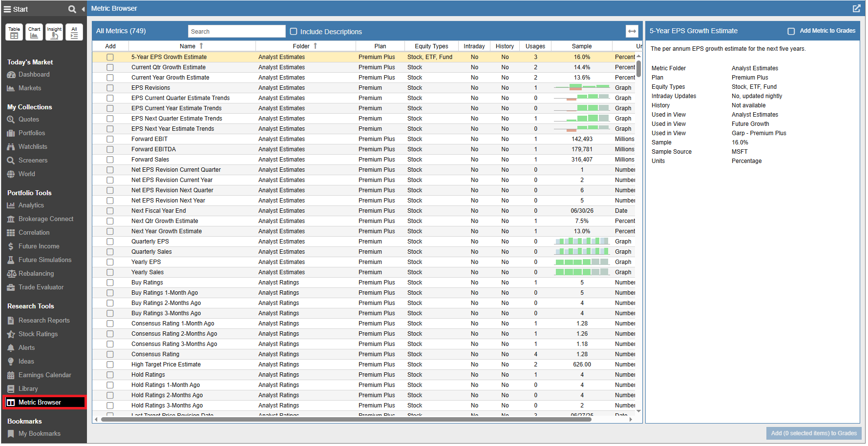Open My Bookmarks
The width and height of the screenshot is (868, 446).
click(39, 433)
